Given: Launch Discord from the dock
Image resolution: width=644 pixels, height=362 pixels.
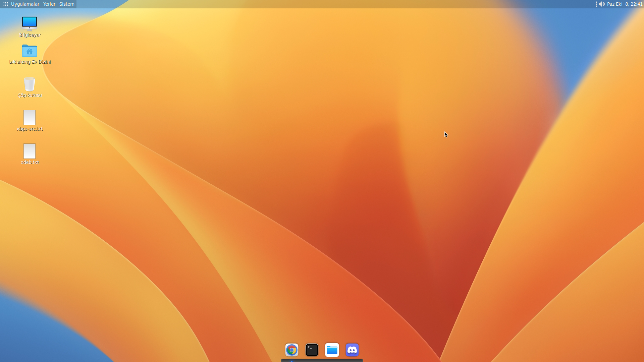Looking at the screenshot, I should click(x=352, y=350).
